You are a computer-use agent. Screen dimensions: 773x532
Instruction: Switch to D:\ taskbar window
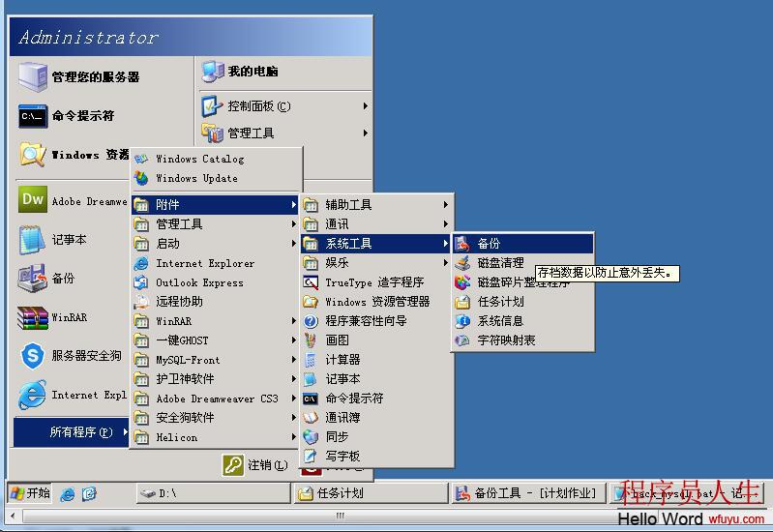point(214,493)
